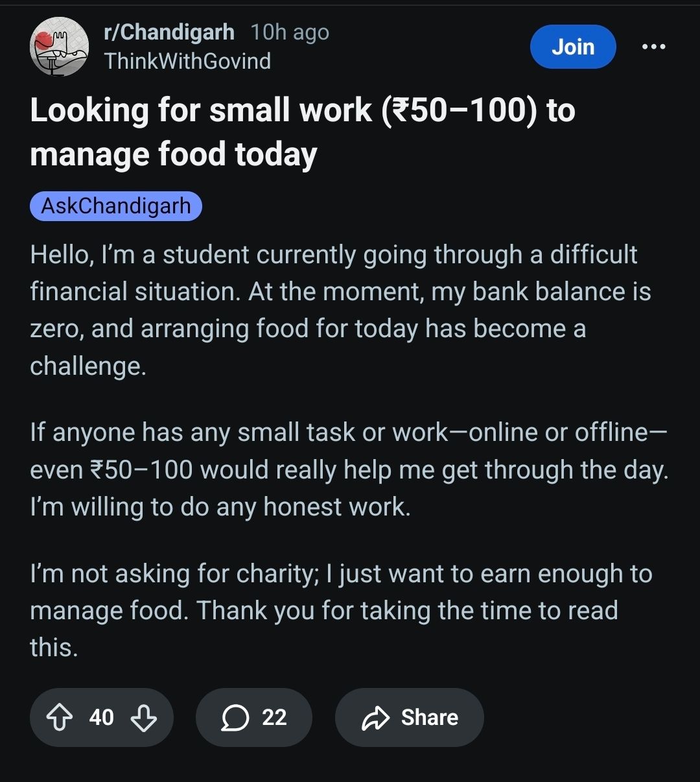Downvote the post with the down arrow
Screen dimensions: 700x782
pos(143,717)
